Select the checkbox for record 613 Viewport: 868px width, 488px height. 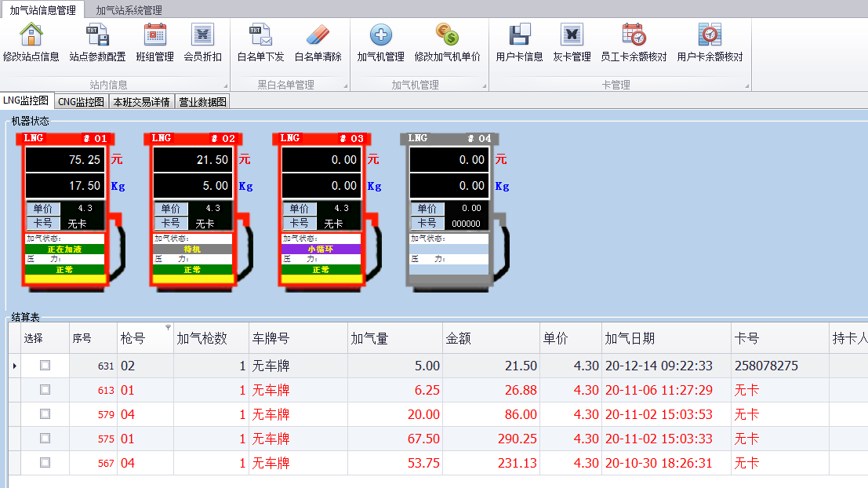pos(45,390)
